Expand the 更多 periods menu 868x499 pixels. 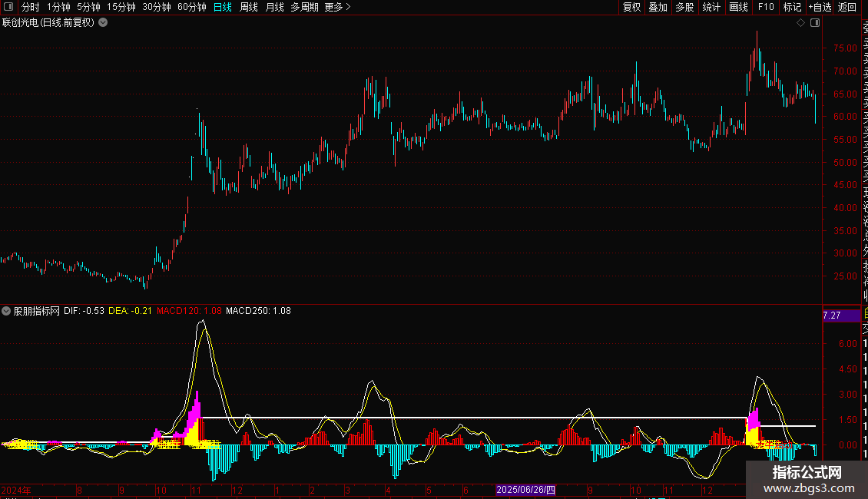click(338, 7)
